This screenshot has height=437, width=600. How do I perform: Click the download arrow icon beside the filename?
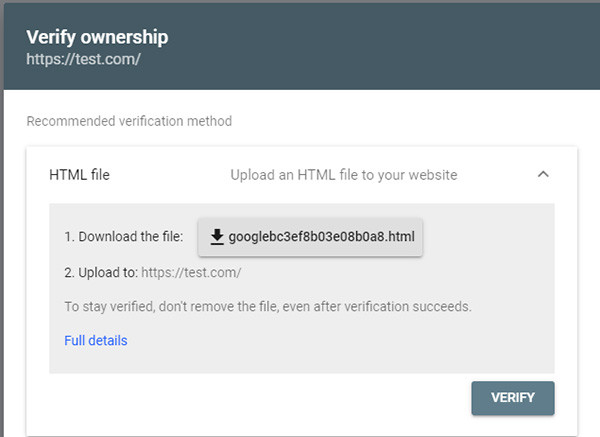point(217,237)
